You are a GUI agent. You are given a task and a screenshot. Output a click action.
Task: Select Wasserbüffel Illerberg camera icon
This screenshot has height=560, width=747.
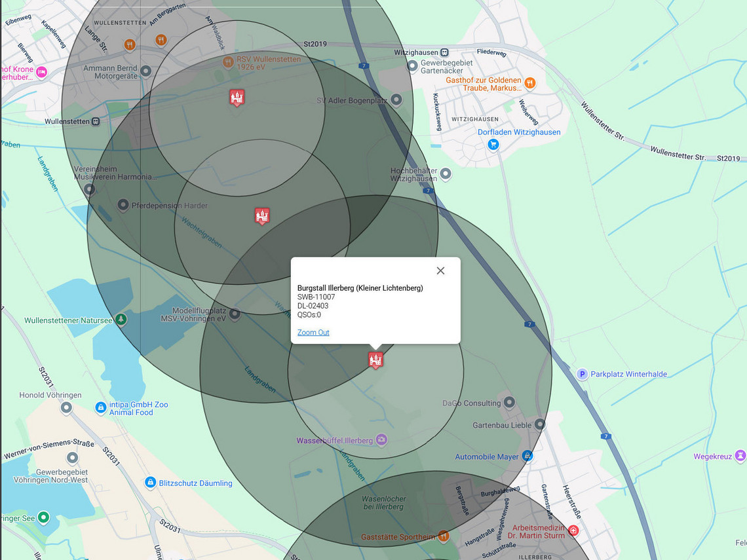click(381, 439)
